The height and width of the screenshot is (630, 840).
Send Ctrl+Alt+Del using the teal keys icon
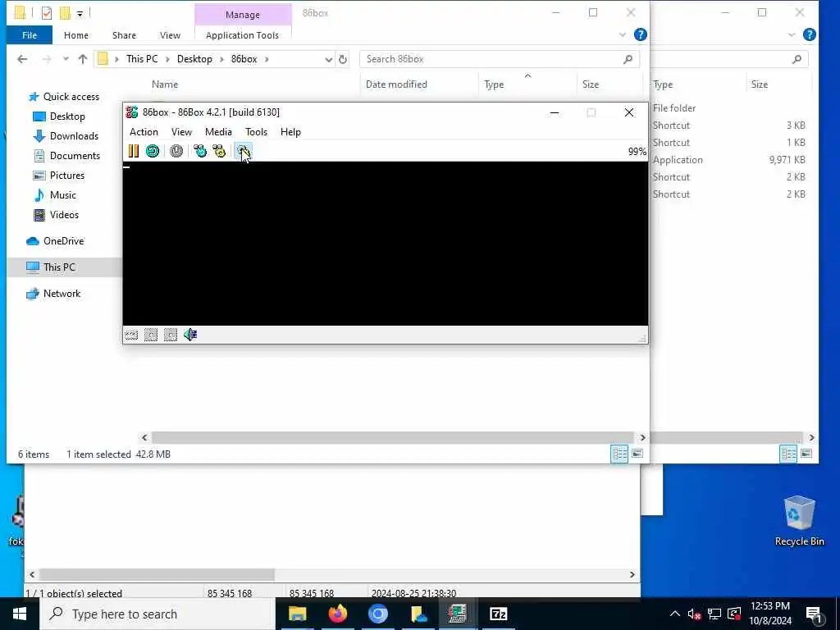(200, 151)
